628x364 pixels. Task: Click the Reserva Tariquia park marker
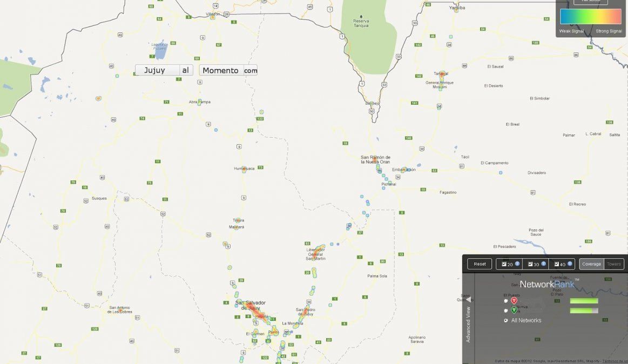[361, 16]
